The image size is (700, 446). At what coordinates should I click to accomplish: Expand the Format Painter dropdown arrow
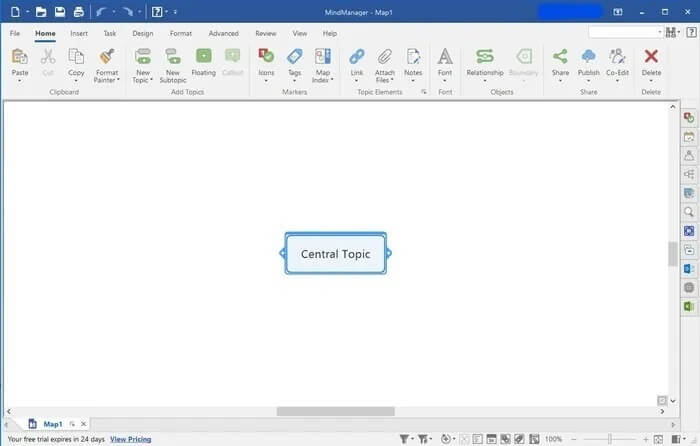point(118,80)
